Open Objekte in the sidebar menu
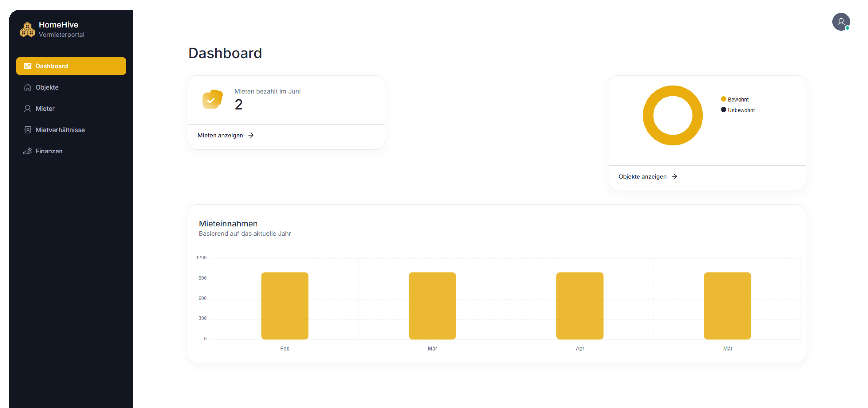The width and height of the screenshot is (868, 408). point(47,87)
